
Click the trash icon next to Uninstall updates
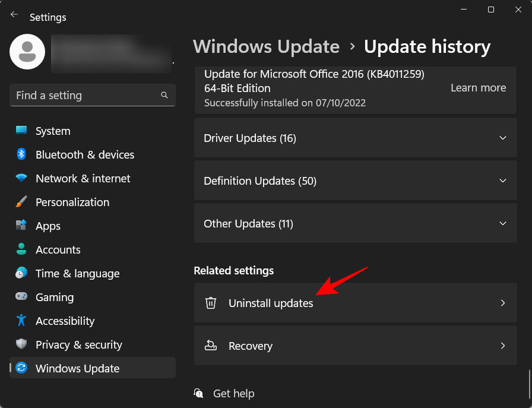(x=211, y=303)
